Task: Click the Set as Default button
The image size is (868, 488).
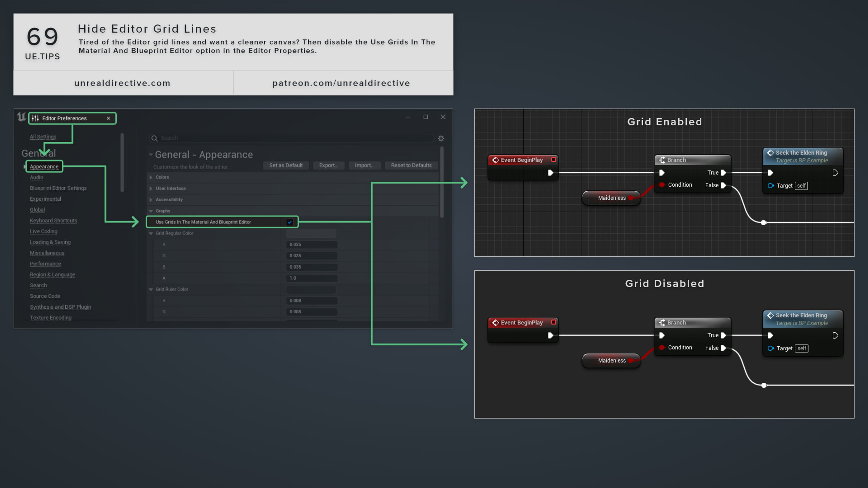Action: [286, 165]
